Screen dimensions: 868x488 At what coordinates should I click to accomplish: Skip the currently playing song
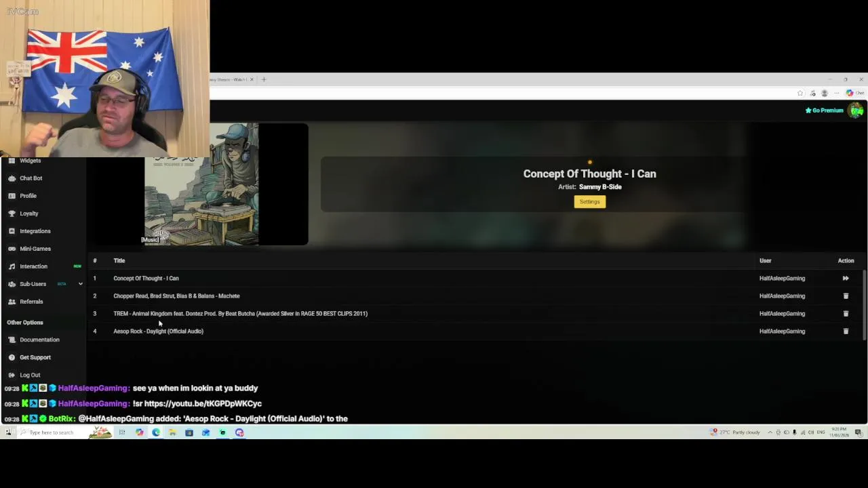point(846,278)
